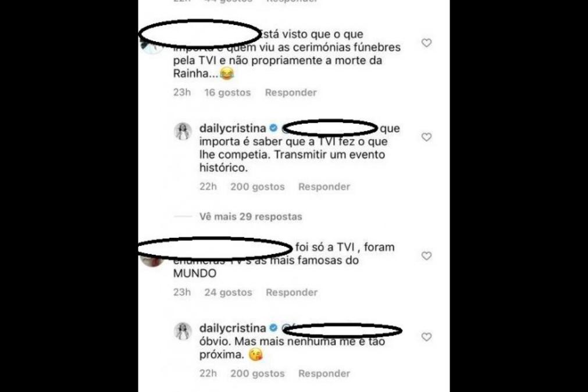Like the comment ending with MUNDO
This screenshot has width=588, height=392.
click(426, 256)
